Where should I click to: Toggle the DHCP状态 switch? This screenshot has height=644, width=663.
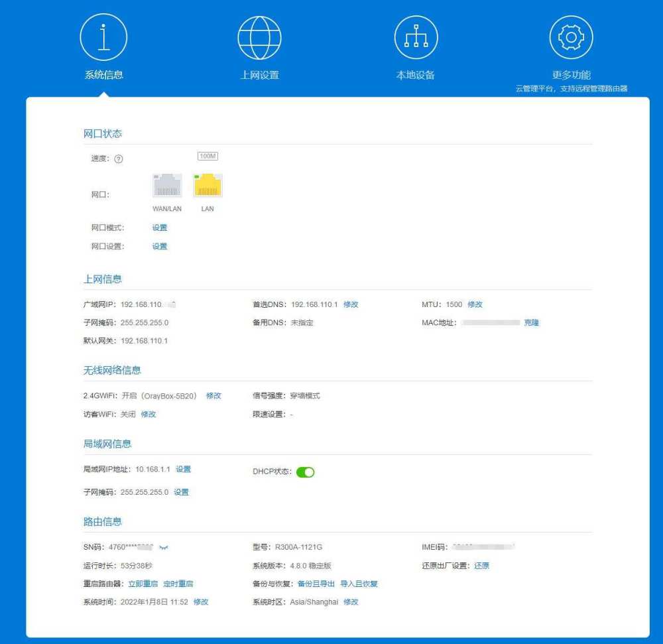pos(305,472)
